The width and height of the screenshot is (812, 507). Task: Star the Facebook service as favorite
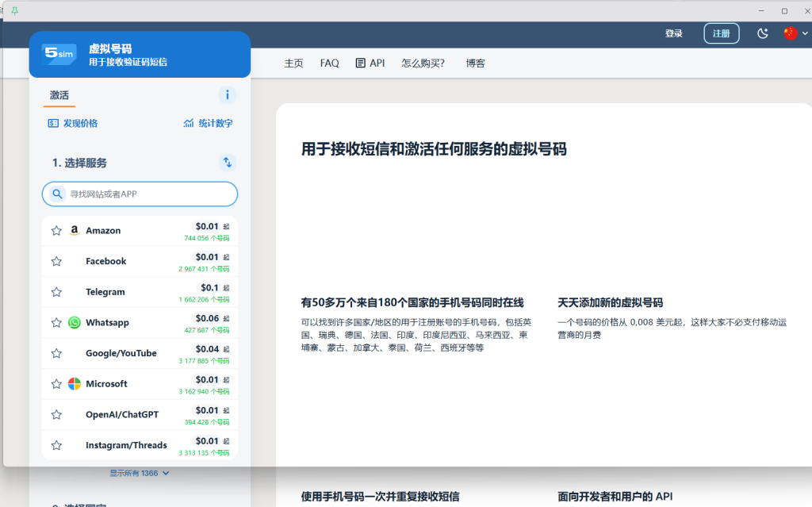(56, 261)
